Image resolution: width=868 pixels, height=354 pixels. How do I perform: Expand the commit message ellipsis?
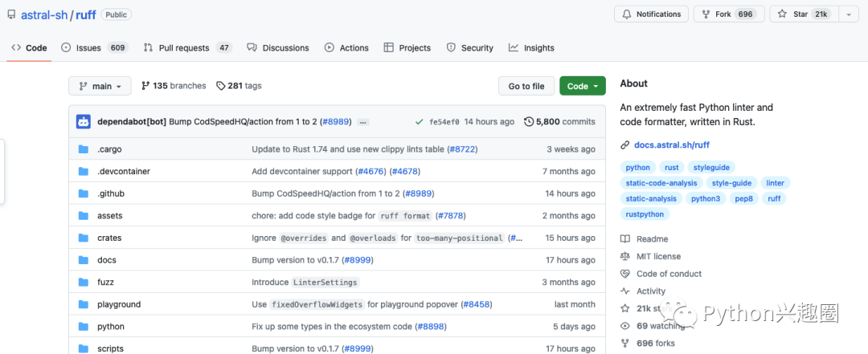pyautogui.click(x=363, y=122)
